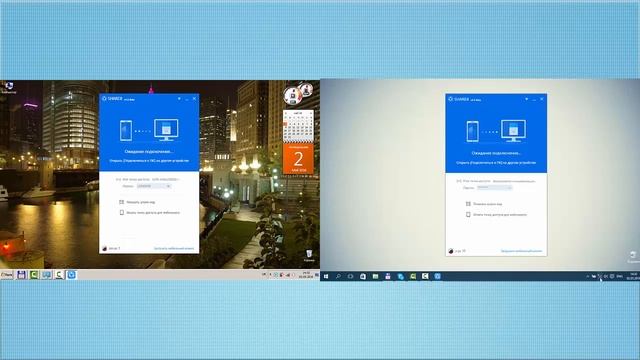Open calendar gadget on left desktop
Image resolution: width=640 pixels, height=360 pixels.
coord(298,126)
